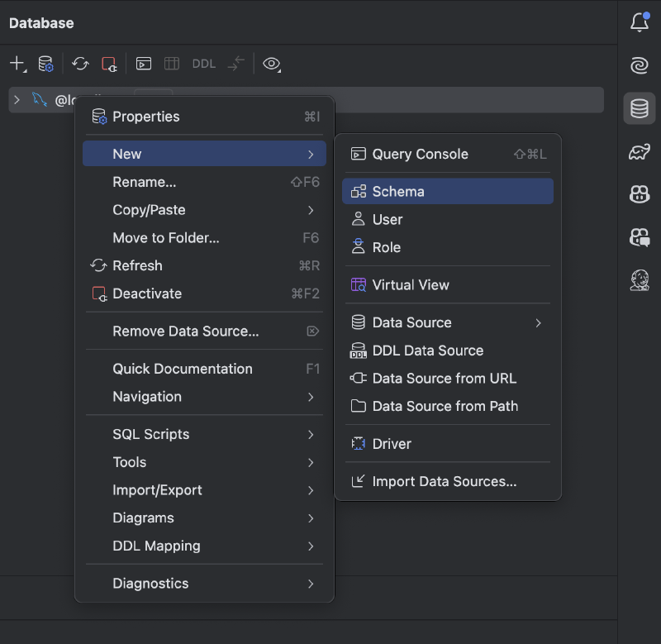This screenshot has height=644, width=661.
Task: Choose Virtual View menu entry
Action: pos(448,285)
